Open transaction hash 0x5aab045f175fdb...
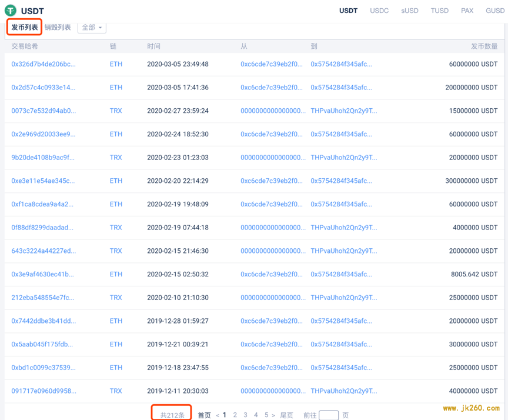This screenshot has height=420, width=508. coord(42,344)
